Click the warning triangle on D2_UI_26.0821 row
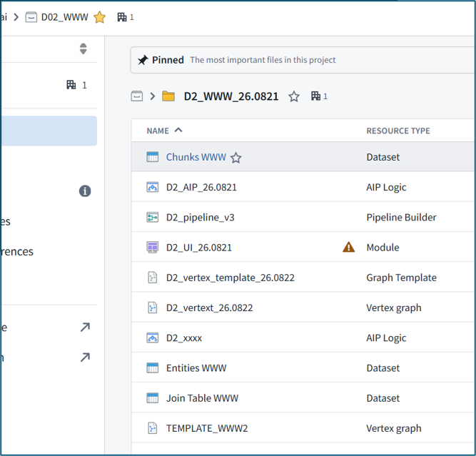The width and height of the screenshot is (476, 456). 348,247
